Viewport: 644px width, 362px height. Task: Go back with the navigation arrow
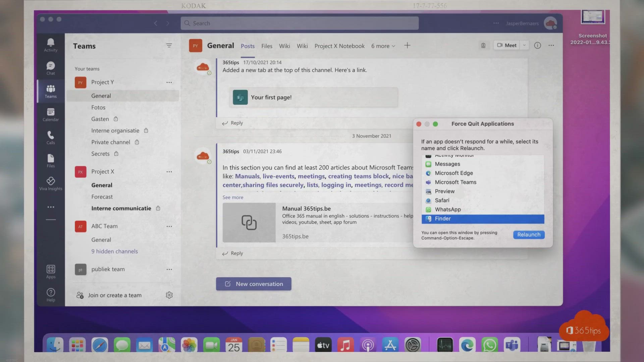pyautogui.click(x=156, y=23)
